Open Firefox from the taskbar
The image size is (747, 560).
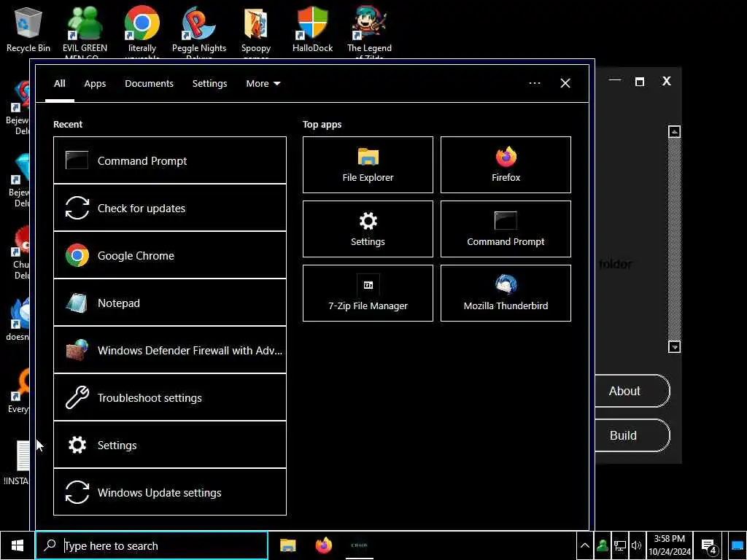click(x=324, y=545)
